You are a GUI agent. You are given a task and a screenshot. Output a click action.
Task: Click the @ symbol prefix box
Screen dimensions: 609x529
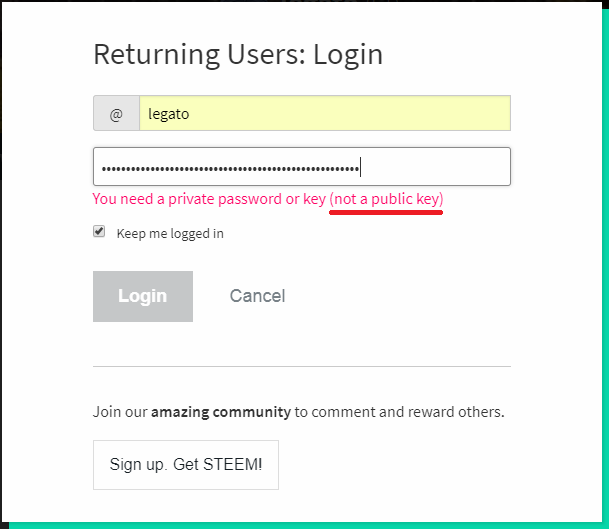[116, 114]
